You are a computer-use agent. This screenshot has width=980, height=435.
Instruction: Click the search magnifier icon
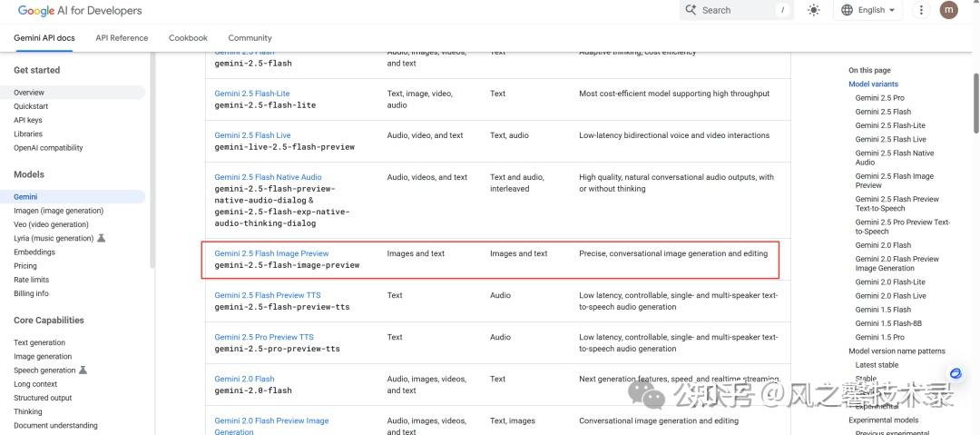click(691, 10)
